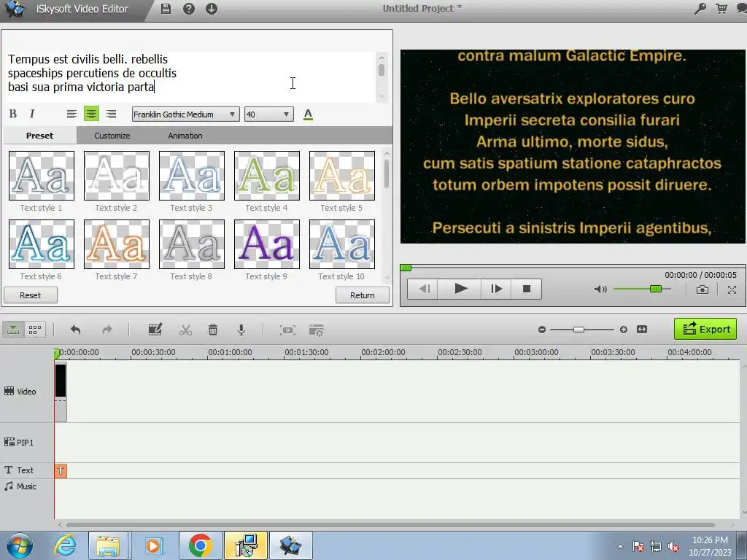This screenshot has height=560, width=747.
Task: Open the font size 40 dropdown
Action: pos(268,114)
